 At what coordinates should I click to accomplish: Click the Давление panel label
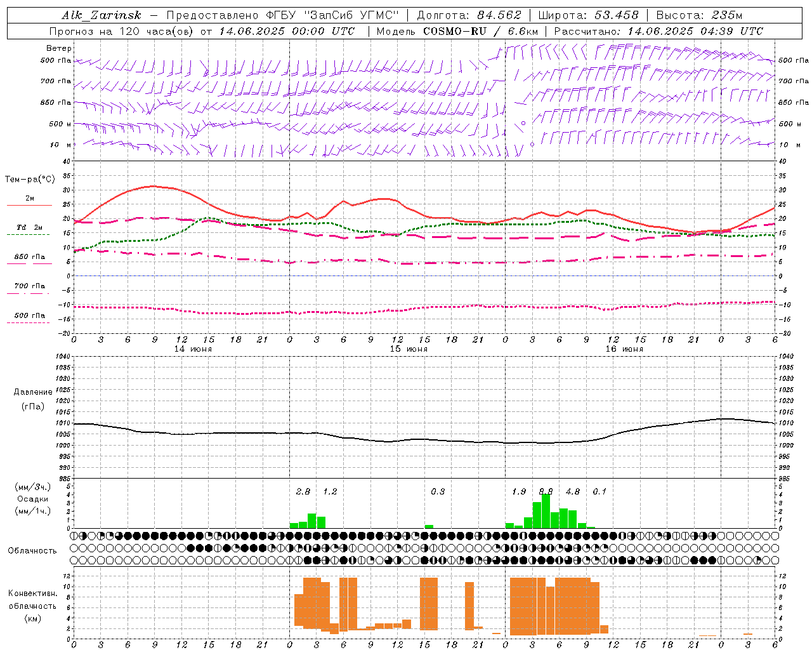(33, 392)
